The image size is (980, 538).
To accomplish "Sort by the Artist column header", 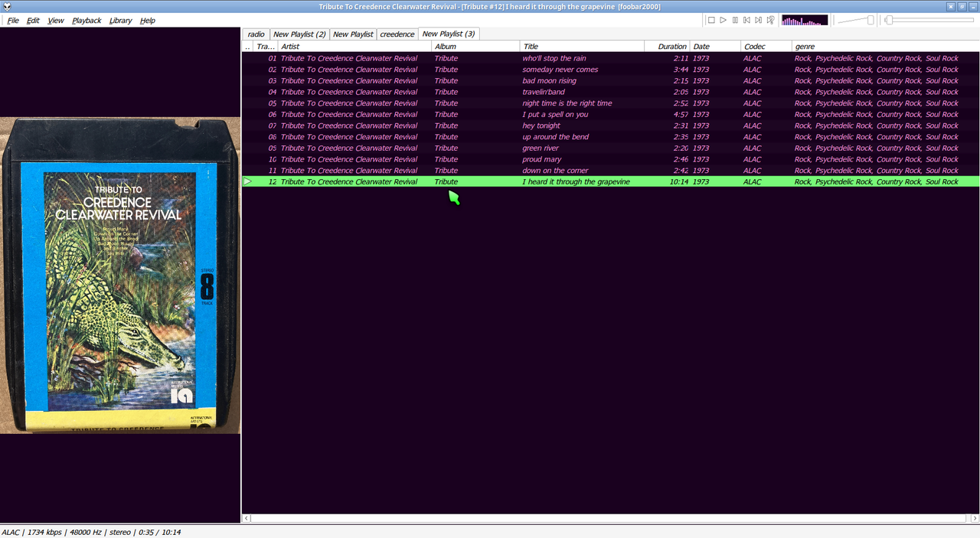I will [354, 47].
